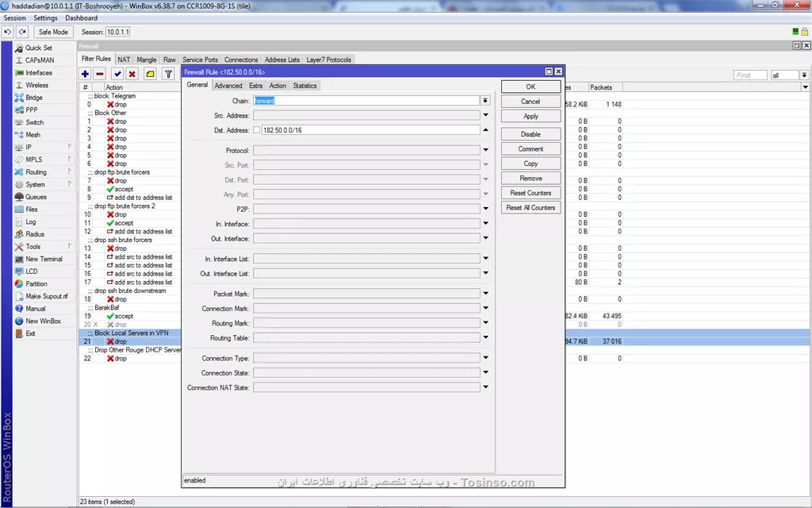Click the Cancel button

click(x=530, y=102)
